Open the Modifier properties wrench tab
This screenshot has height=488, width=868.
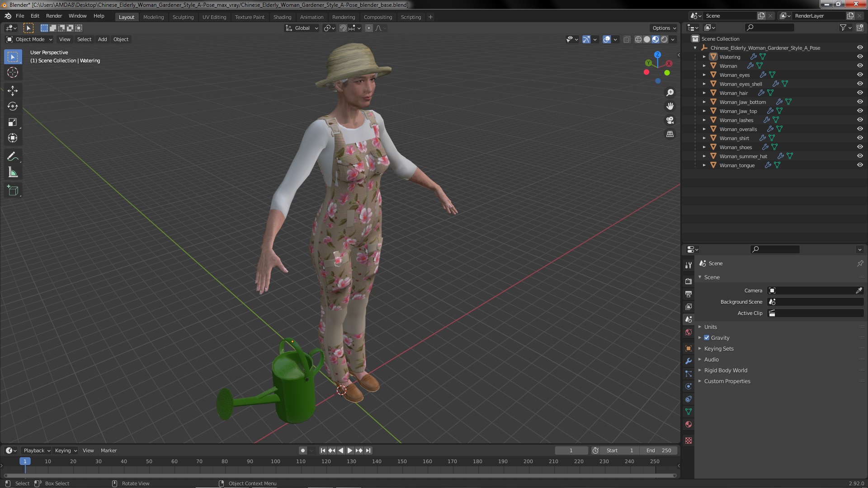(x=689, y=361)
